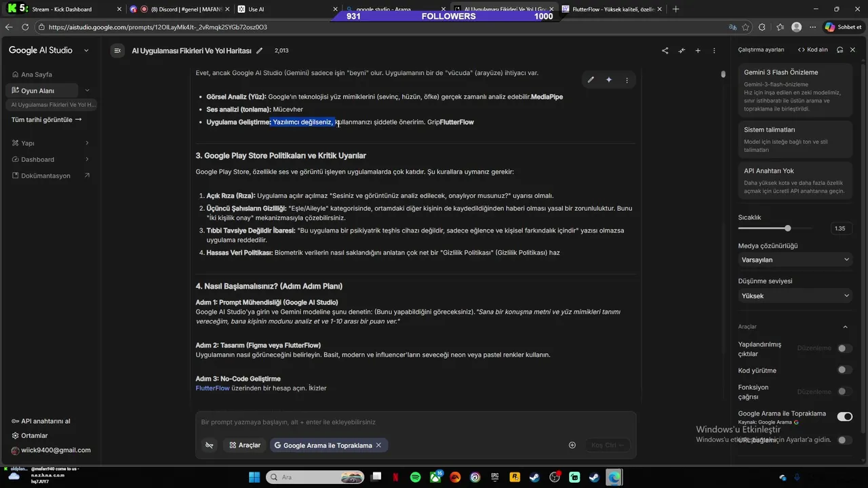The width and height of the screenshot is (868, 488).
Task: Click the Sıcaklık value field 1.35
Action: 840,228
